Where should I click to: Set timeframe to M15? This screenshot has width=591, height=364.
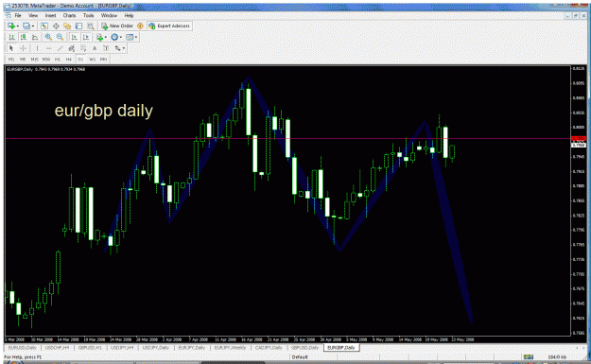[34, 60]
